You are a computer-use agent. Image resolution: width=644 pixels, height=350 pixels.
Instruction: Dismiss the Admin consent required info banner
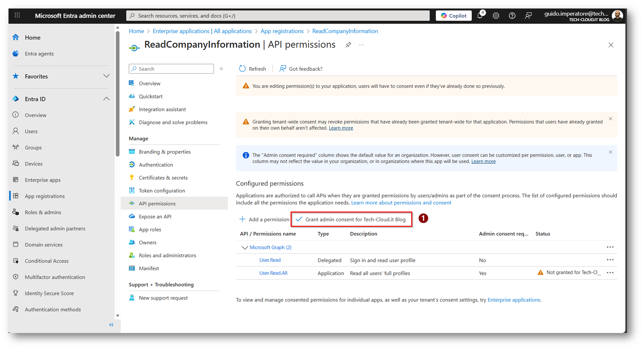pos(610,152)
